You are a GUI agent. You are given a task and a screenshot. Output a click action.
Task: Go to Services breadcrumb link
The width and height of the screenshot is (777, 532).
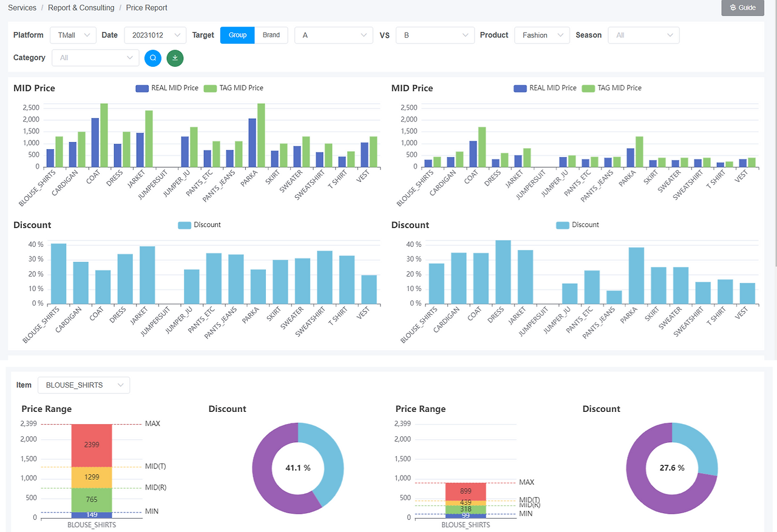22,8
